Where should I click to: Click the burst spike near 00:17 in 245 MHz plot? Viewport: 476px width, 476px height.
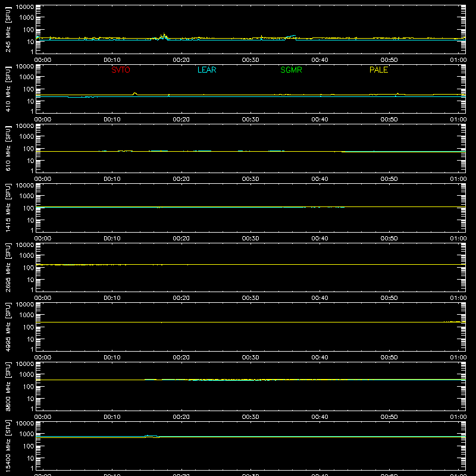164,36
